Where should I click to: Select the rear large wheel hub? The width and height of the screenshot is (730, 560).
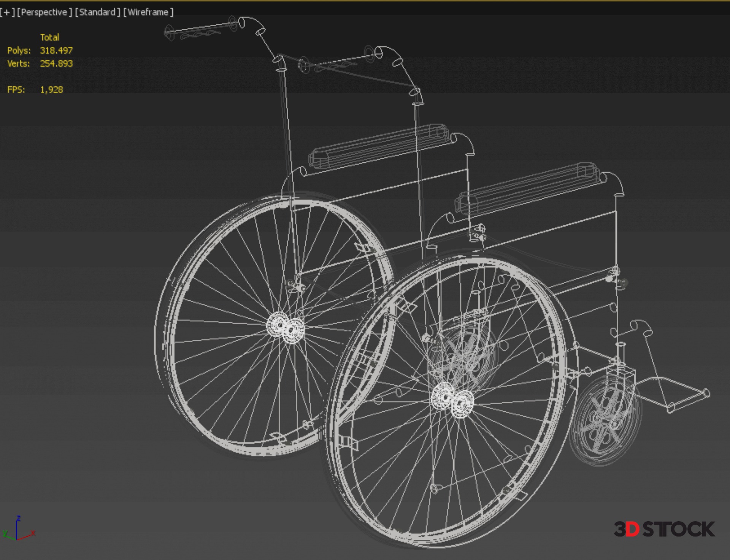click(285, 328)
